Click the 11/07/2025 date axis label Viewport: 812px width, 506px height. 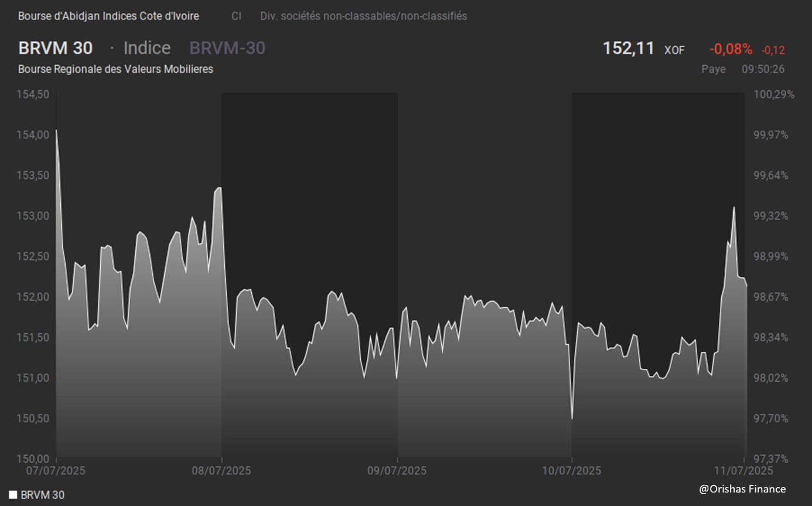point(743,470)
